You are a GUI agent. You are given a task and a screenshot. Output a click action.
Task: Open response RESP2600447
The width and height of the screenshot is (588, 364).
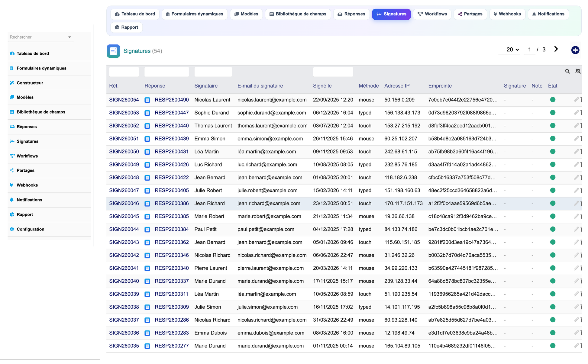click(172, 113)
